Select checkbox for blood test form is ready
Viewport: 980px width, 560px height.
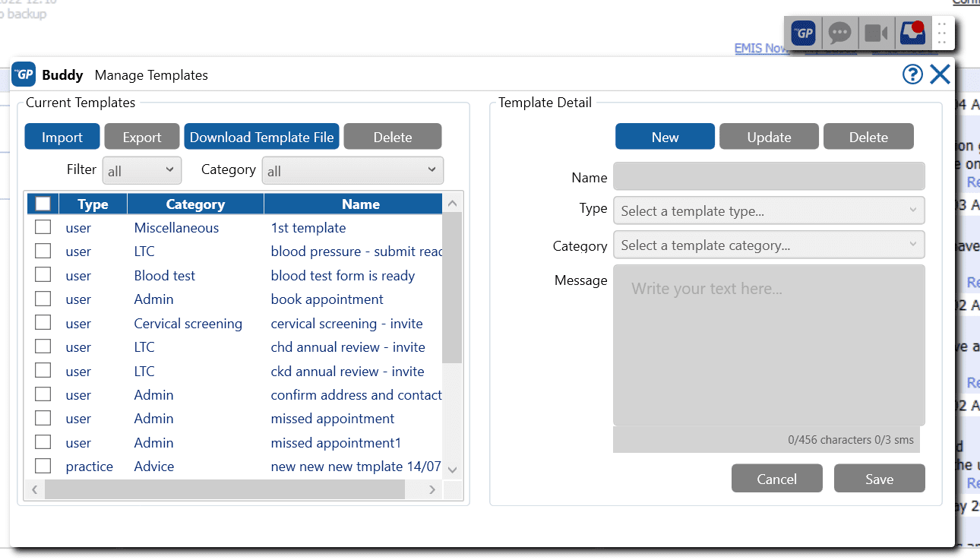[x=43, y=275]
